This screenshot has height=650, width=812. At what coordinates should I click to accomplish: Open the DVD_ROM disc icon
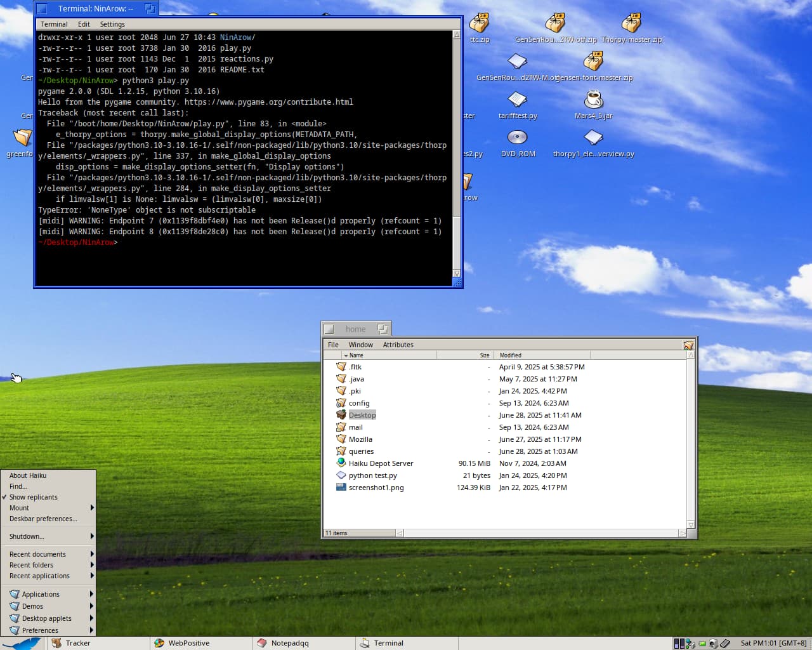(x=518, y=138)
